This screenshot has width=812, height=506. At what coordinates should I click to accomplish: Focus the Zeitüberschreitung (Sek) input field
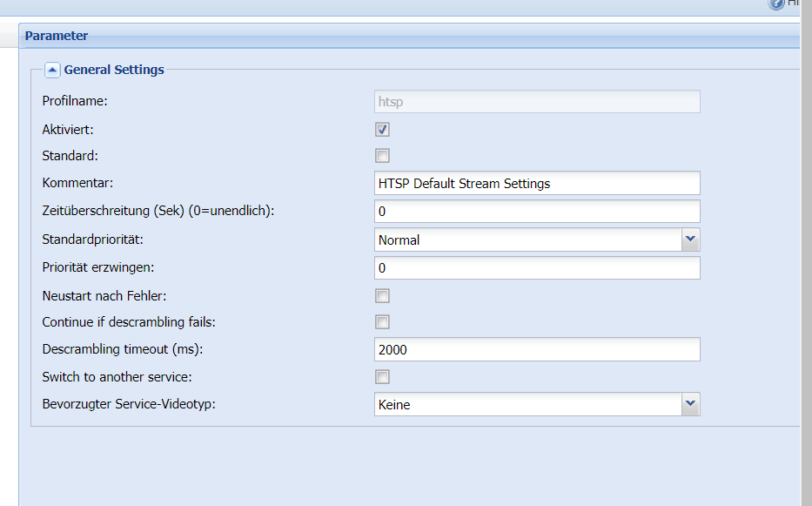click(537, 211)
